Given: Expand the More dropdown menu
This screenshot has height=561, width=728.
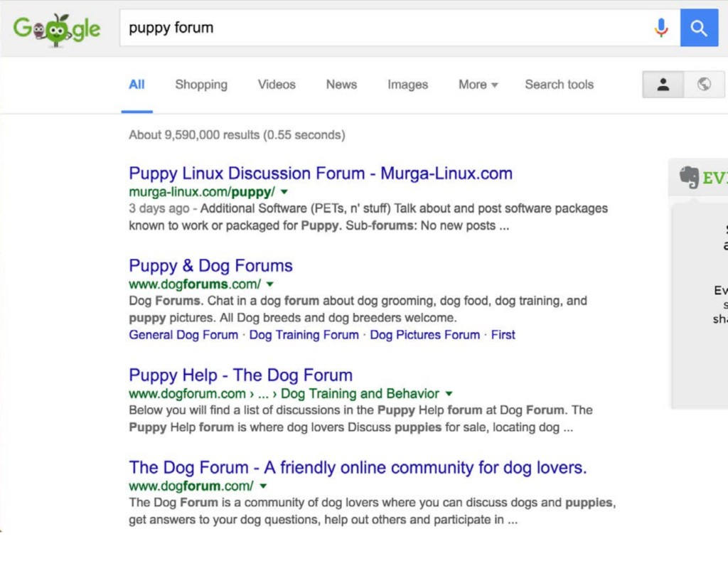Looking at the screenshot, I should pos(478,85).
